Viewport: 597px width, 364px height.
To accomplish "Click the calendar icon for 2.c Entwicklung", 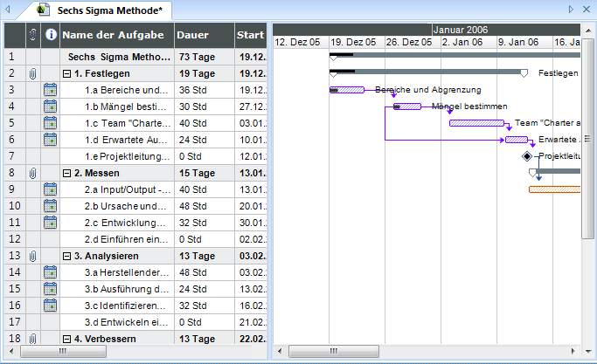I will click(50, 223).
